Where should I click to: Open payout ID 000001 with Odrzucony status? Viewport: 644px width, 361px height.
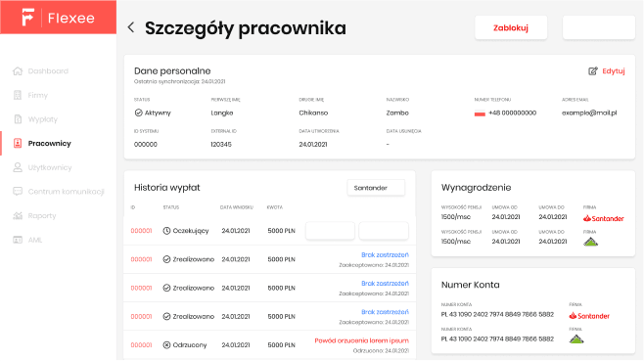141,345
